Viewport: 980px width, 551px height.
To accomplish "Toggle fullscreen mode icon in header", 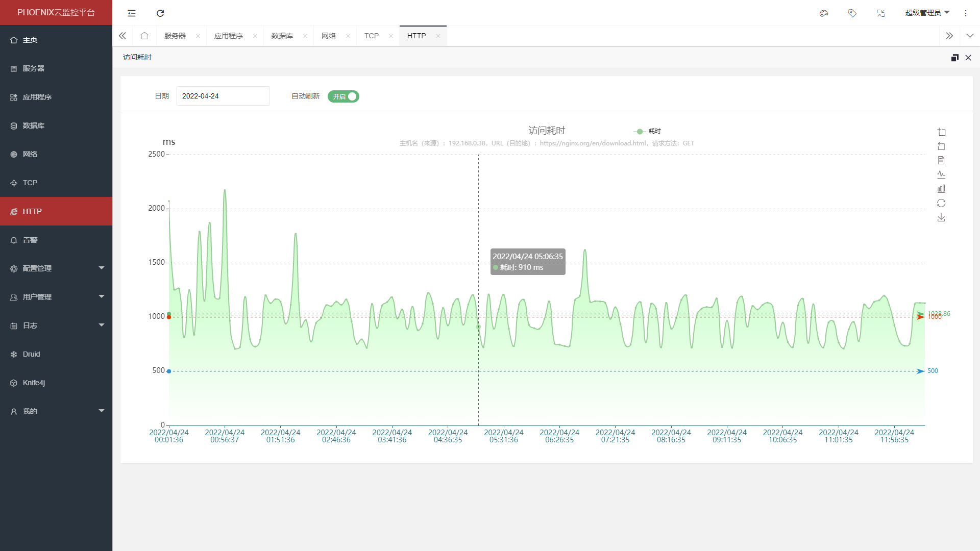I will coord(881,13).
